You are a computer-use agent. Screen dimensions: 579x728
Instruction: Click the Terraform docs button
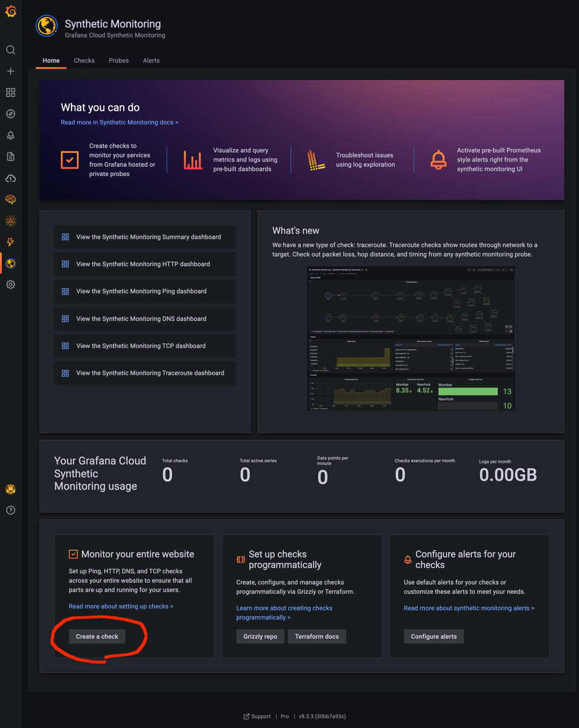pos(317,636)
